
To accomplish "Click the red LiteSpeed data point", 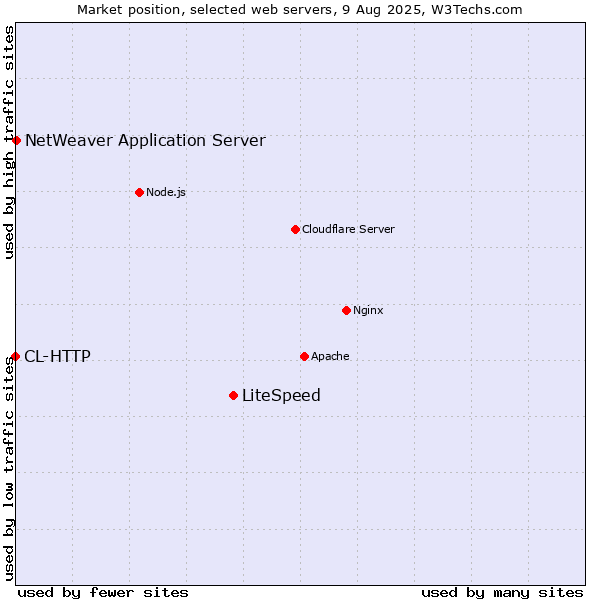I will [233, 395].
